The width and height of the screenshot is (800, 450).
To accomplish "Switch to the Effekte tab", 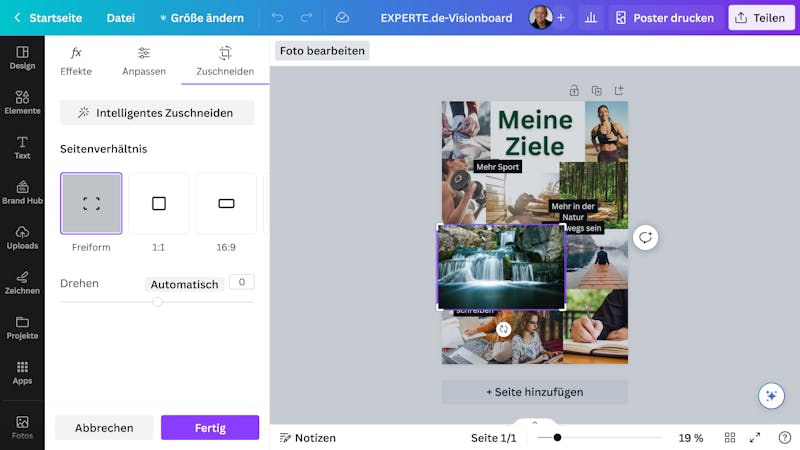I will click(x=76, y=61).
